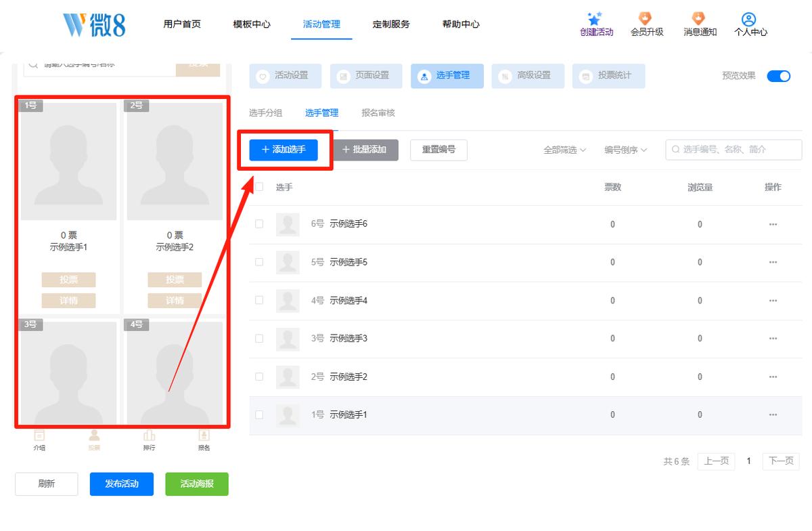Click the 微8 logo
The height and width of the screenshot is (531, 812).
pyautogui.click(x=94, y=24)
